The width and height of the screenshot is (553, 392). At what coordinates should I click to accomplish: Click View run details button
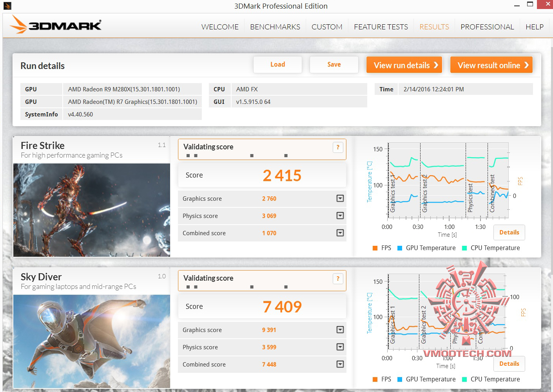click(x=404, y=65)
